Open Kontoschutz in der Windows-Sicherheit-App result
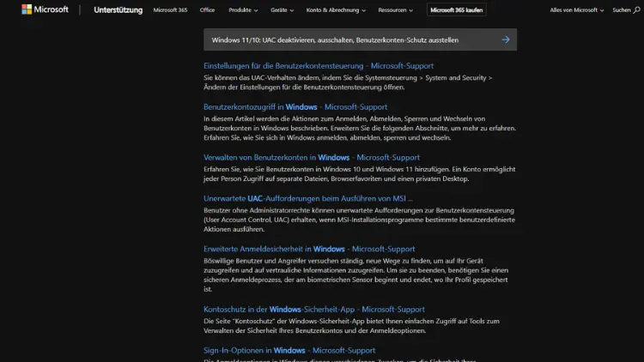The width and height of the screenshot is (644, 362). [x=313, y=309]
